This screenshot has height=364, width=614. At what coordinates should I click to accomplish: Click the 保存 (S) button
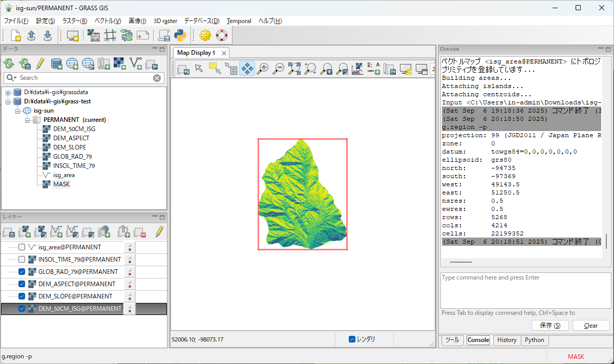click(x=550, y=325)
